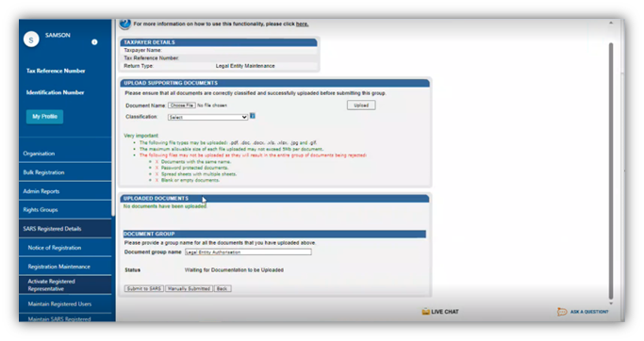Image resolution: width=644 pixels, height=341 pixels.
Task: Open Admin Reports menu item
Action: point(65,191)
